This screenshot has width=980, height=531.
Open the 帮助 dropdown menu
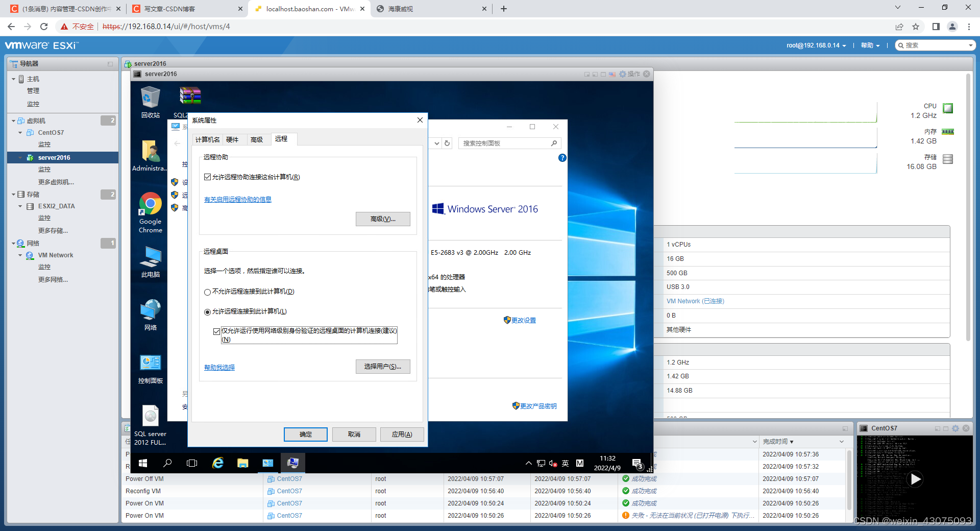click(870, 45)
